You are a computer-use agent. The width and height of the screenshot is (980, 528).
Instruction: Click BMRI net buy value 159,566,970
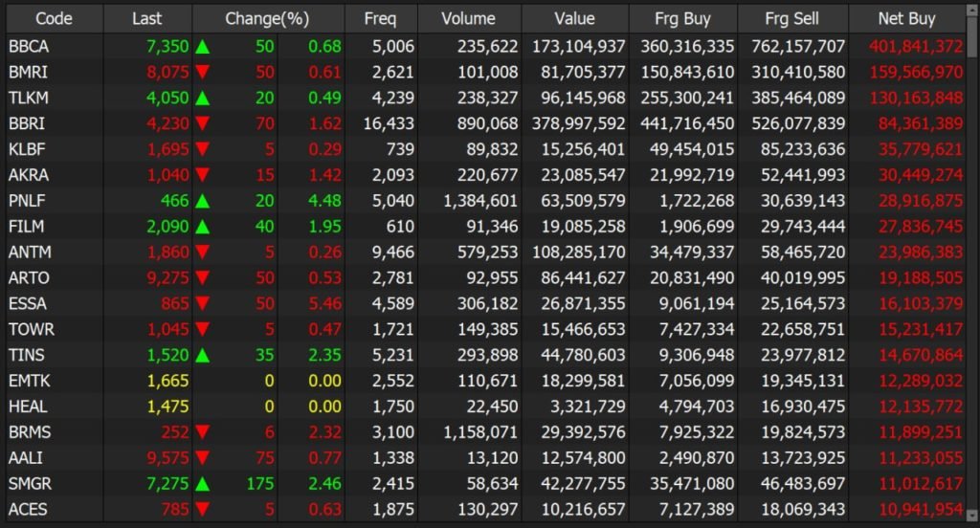(916, 73)
